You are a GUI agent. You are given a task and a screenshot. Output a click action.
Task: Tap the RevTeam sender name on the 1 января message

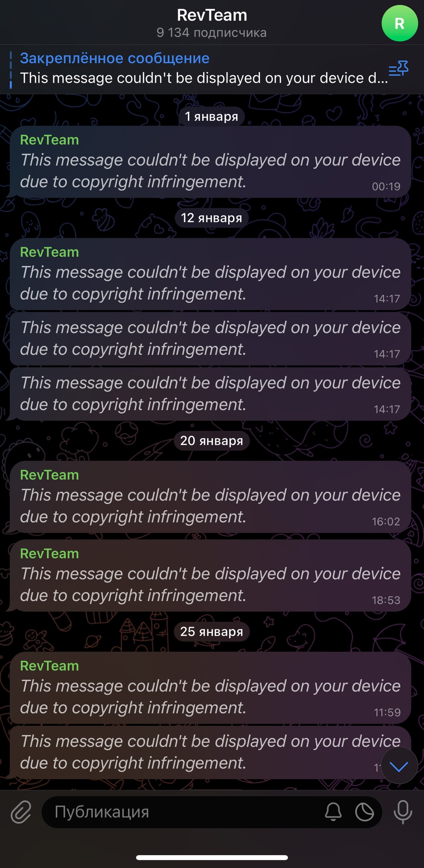pyautogui.click(x=49, y=140)
